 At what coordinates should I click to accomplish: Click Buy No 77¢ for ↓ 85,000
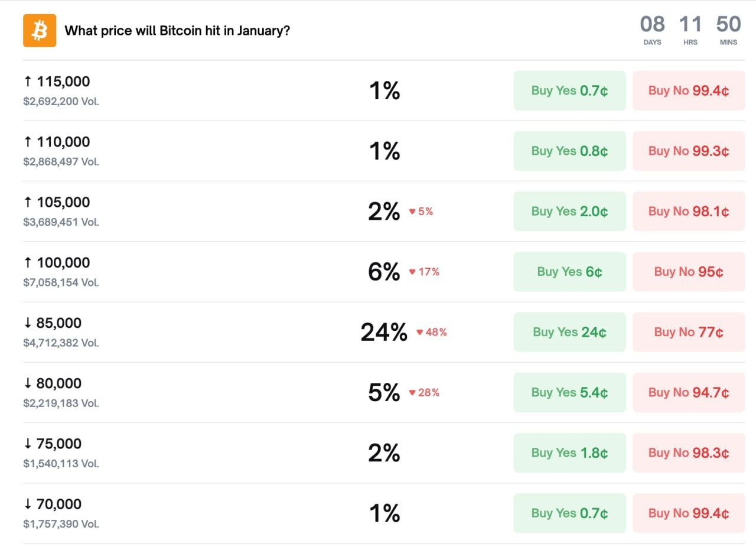689,332
